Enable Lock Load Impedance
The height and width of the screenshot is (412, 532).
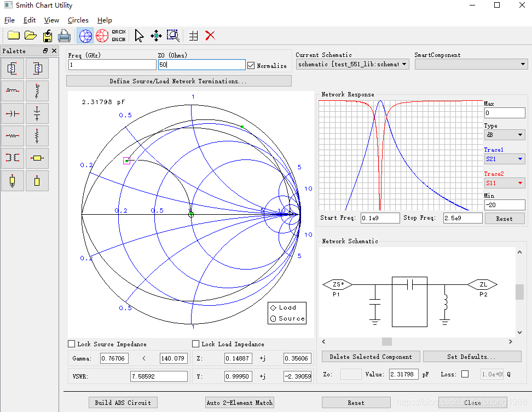tap(196, 344)
